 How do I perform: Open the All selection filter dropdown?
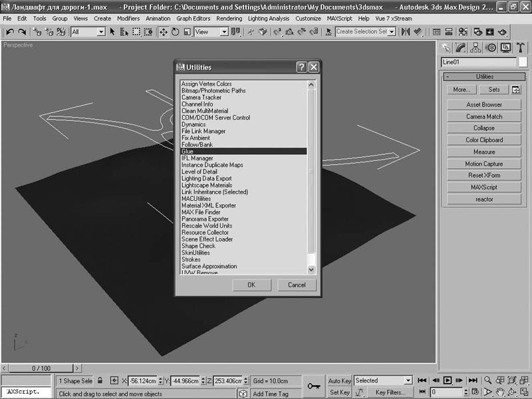tap(88, 32)
